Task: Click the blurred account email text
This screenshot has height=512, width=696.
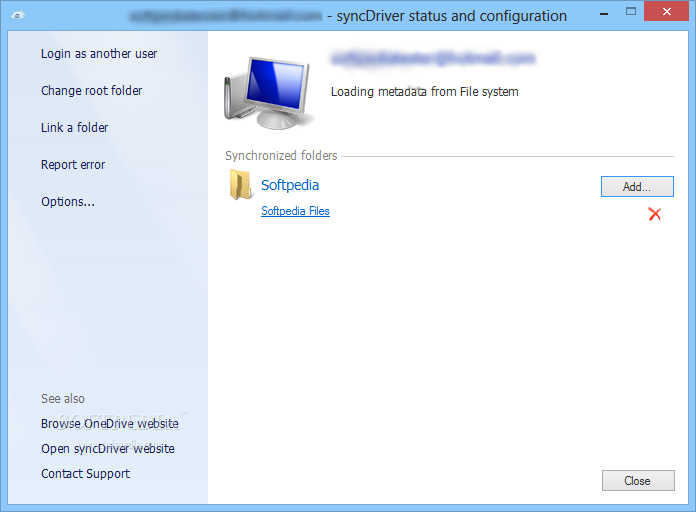Action: [433, 58]
